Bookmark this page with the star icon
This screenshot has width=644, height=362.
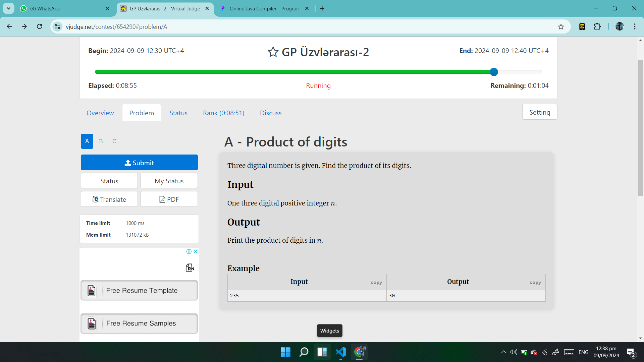pos(561,26)
